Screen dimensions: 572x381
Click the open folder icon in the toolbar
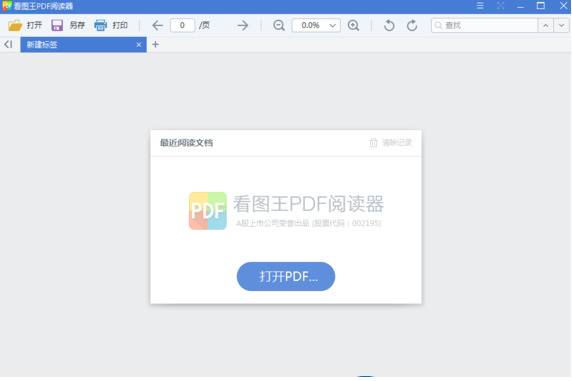[15, 25]
